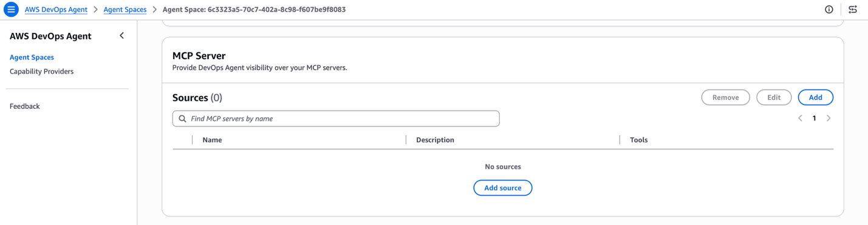Go to next page of sources
This screenshot has width=868, height=225.
tap(829, 118)
